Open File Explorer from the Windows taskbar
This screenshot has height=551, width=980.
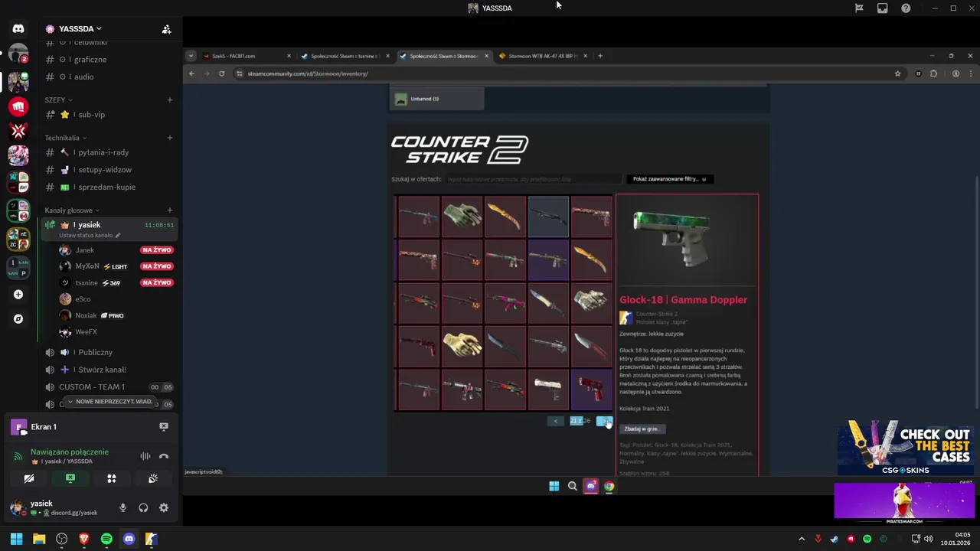(39, 539)
